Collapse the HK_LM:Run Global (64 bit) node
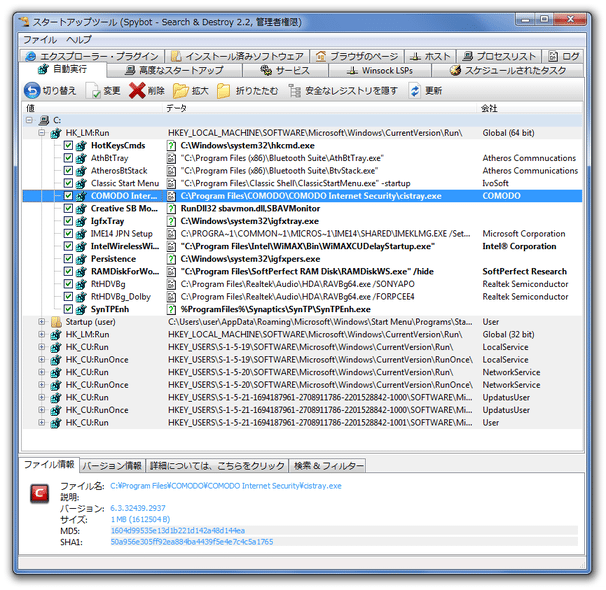 [41, 133]
